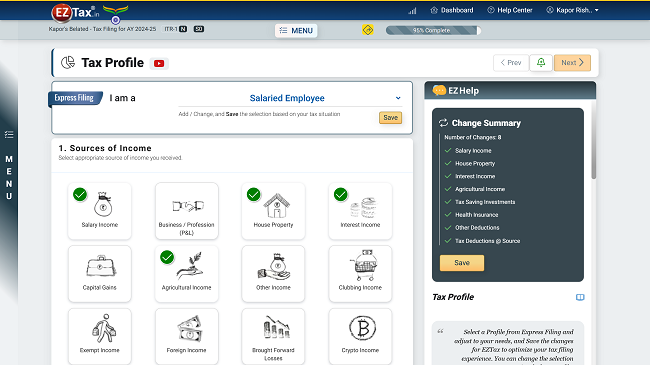Select the Foreign Income card

[187, 336]
